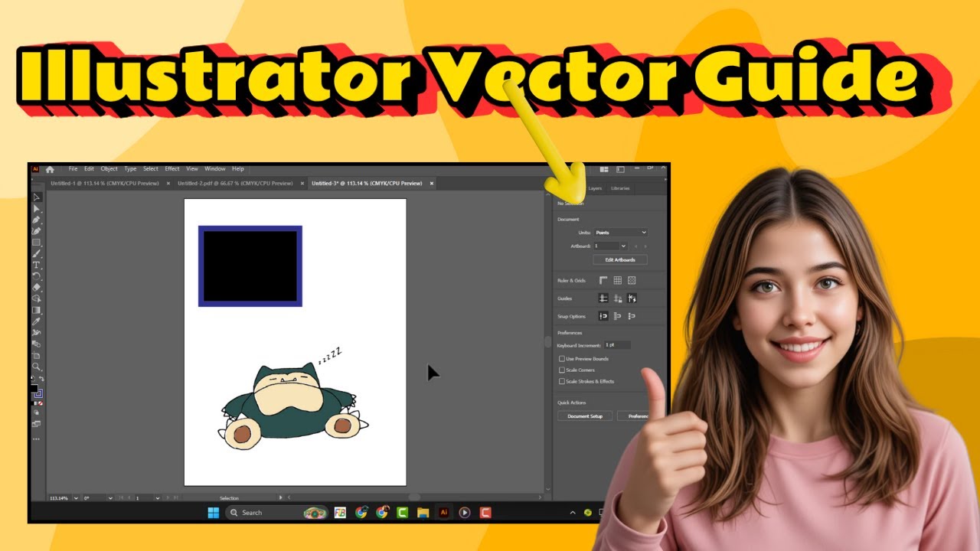Select the Gradient tool
This screenshot has width=980, height=551.
pos(37,309)
